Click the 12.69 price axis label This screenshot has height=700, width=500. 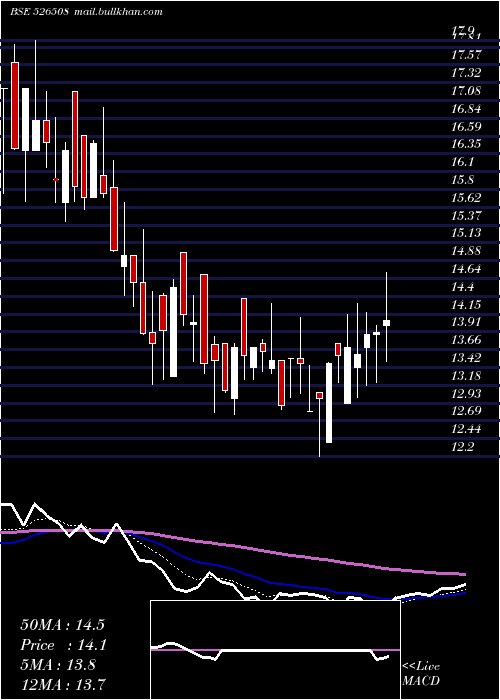coord(466,411)
